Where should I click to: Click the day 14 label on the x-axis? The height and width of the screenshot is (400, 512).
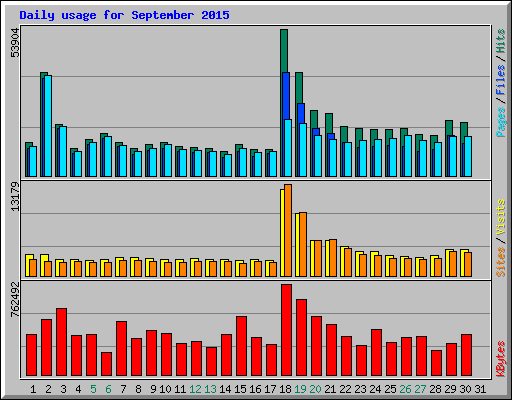point(225,389)
